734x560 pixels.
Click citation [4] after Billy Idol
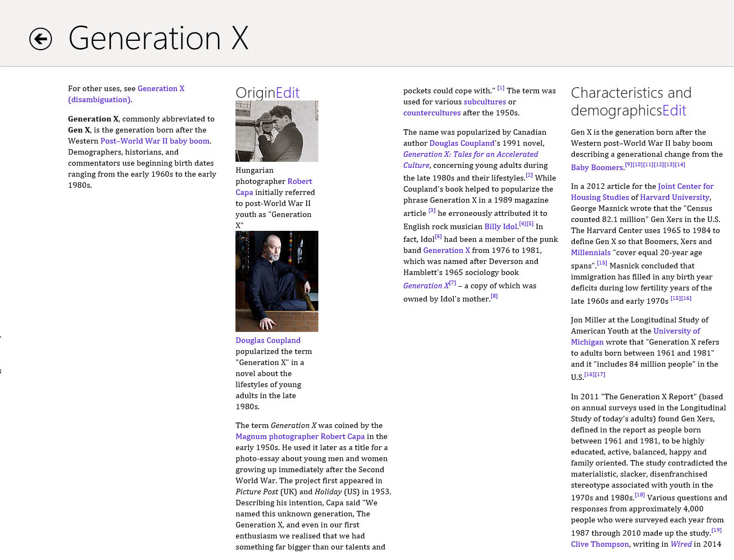tap(522, 224)
